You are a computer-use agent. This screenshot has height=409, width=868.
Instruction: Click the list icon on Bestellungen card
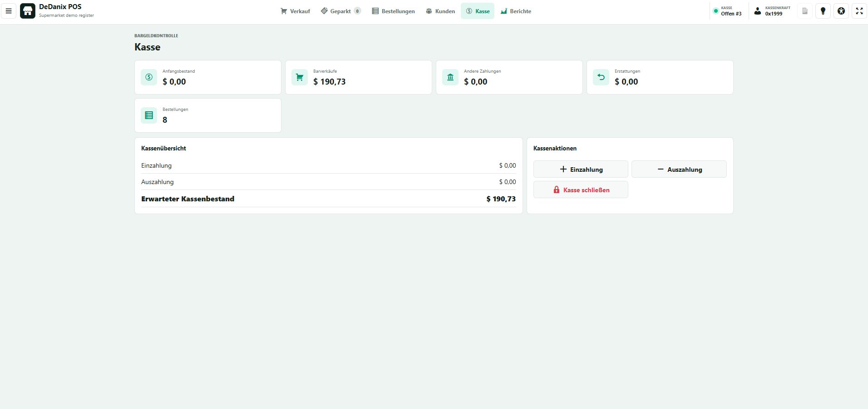(x=149, y=115)
